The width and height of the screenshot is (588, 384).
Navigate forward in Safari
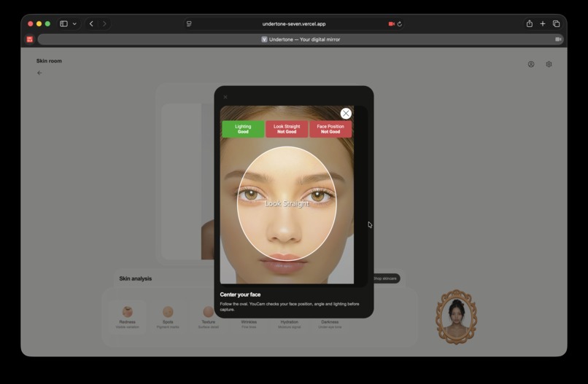coord(104,23)
